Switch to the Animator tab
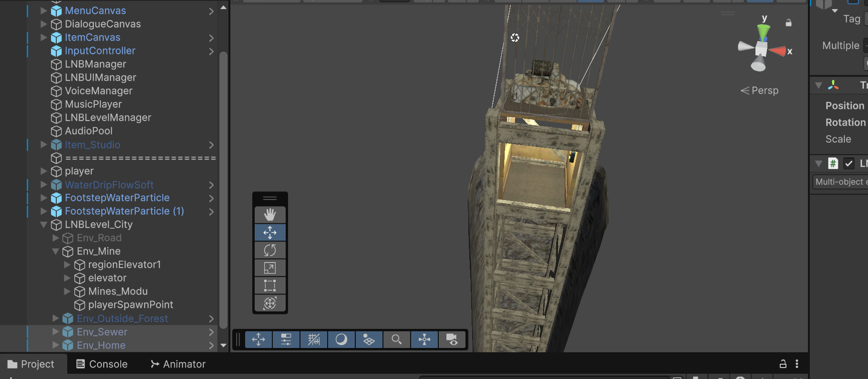Screen dimensions: 868x379 [178, 364]
